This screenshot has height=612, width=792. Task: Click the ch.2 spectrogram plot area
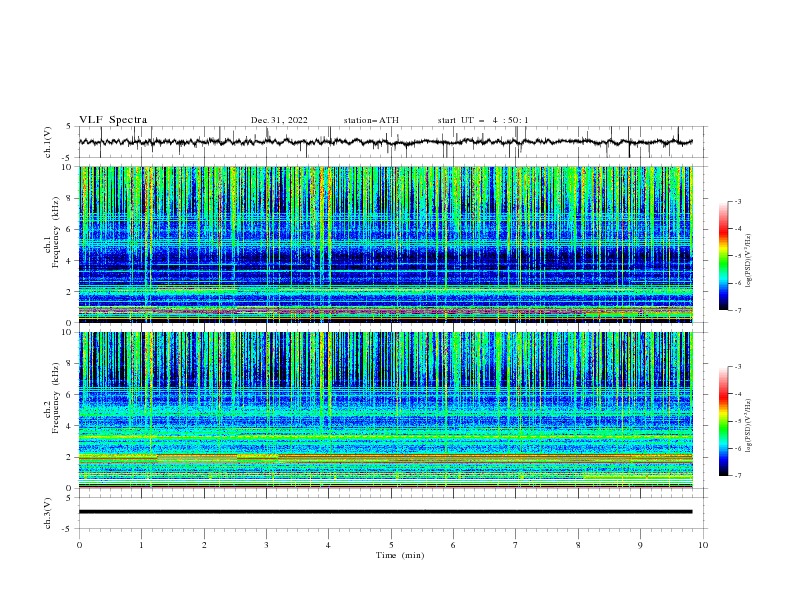coord(386,410)
